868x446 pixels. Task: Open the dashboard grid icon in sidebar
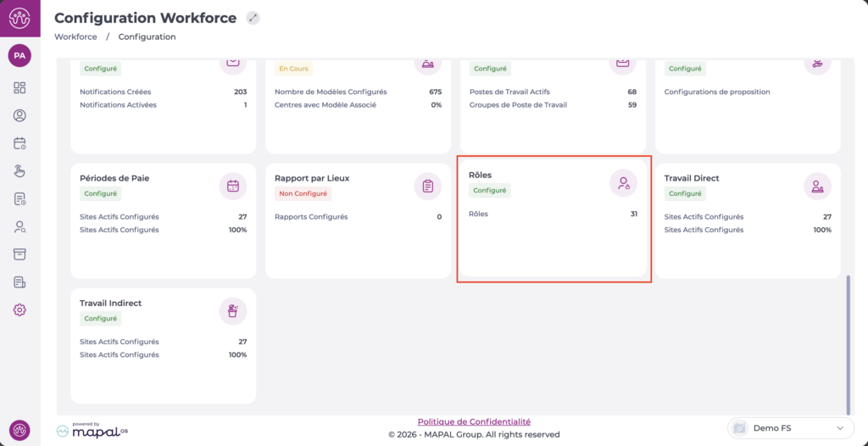(19, 87)
